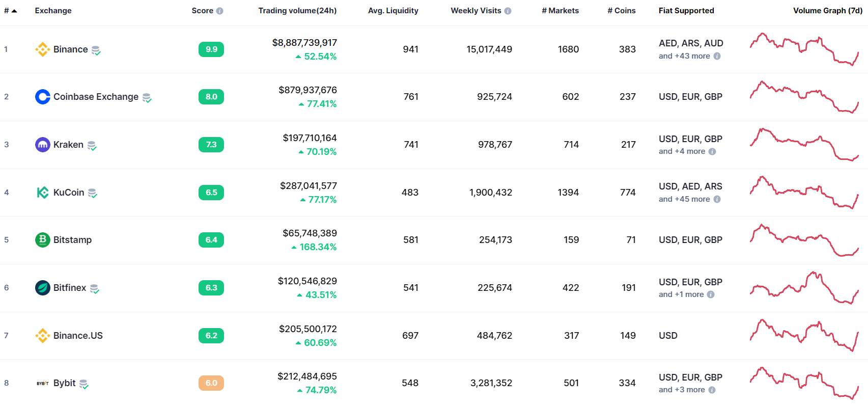Click Coinbase trading volume $879,937,676
Screen dimensions: 868x406
(307, 90)
